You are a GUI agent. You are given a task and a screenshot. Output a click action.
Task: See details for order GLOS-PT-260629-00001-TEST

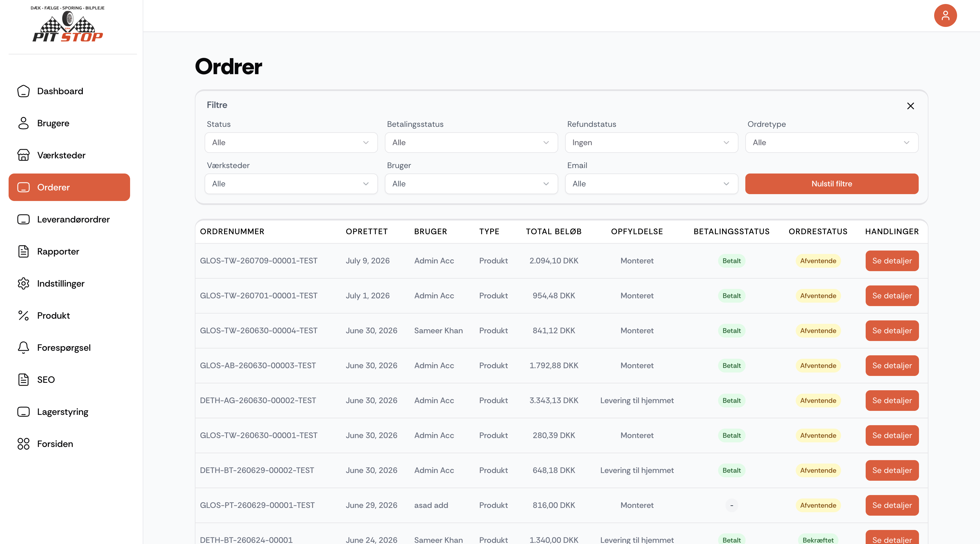892,505
